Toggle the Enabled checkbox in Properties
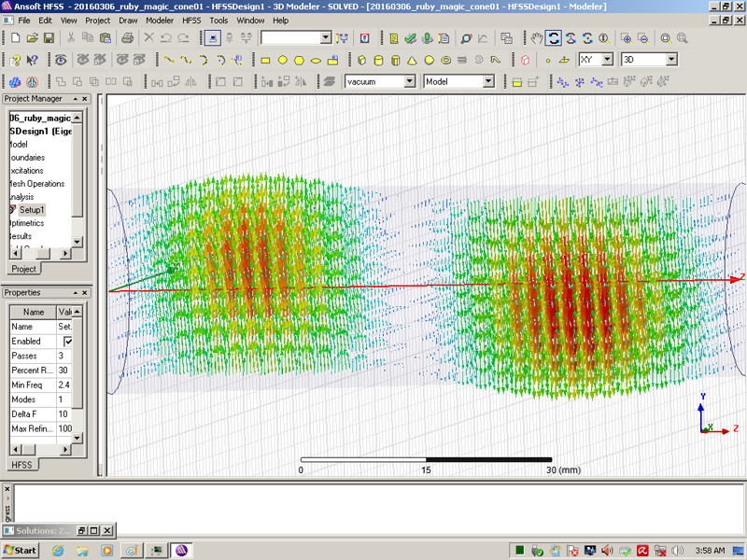This screenshot has width=747, height=560. [68, 342]
